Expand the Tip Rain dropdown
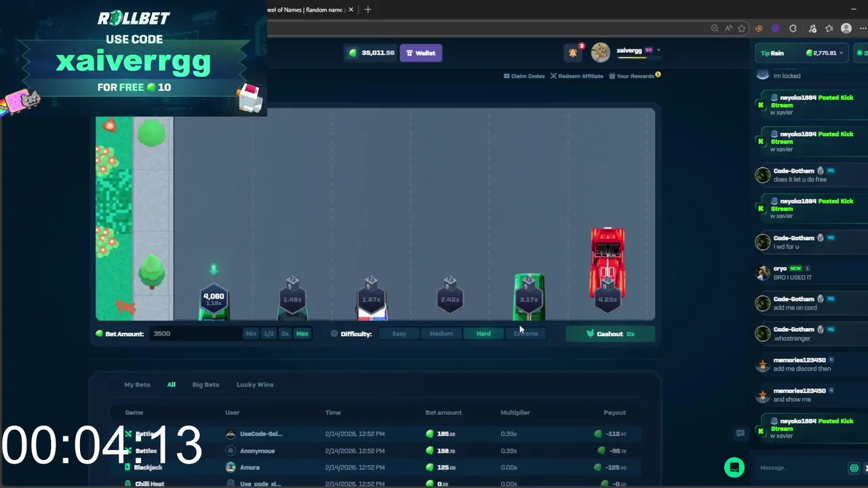 [842, 53]
